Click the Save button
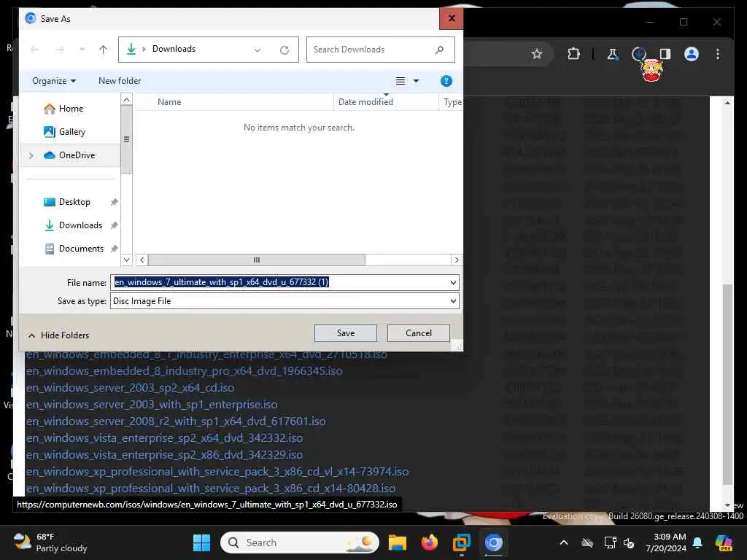Image resolution: width=747 pixels, height=560 pixels. point(345,333)
